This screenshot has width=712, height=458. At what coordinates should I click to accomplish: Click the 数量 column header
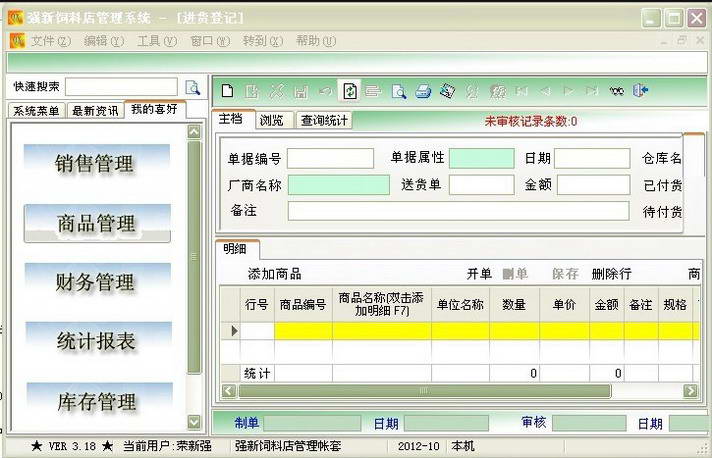click(x=514, y=305)
